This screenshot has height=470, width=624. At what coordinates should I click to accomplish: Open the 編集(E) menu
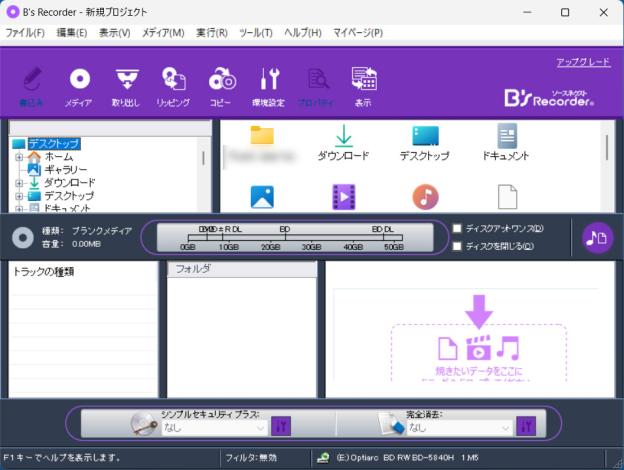click(x=72, y=33)
